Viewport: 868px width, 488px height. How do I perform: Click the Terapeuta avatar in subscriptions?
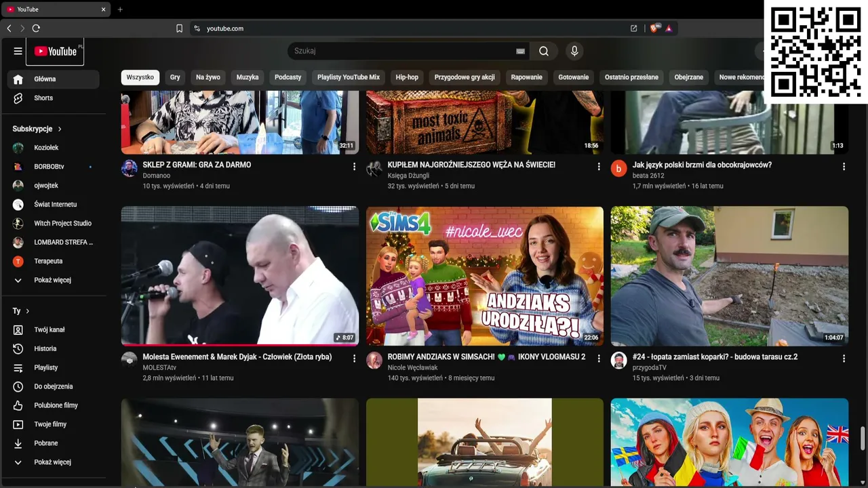[x=18, y=262]
